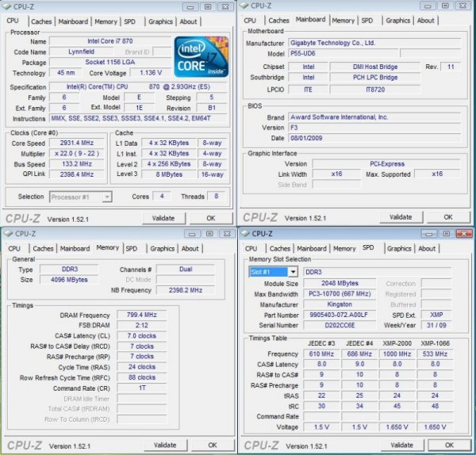The image size is (476, 455).
Task: Open Caches tab in bottom-left Memory window
Action: click(43, 249)
